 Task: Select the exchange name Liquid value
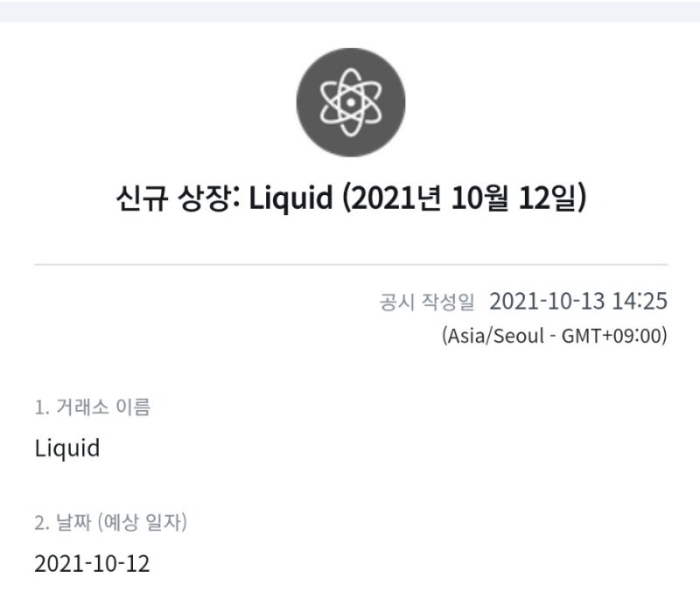tap(67, 448)
